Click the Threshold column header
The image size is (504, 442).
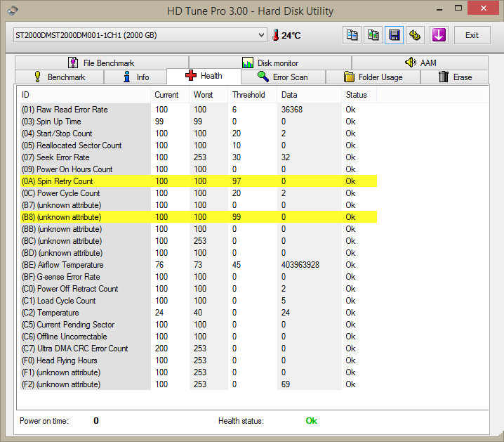pos(253,95)
